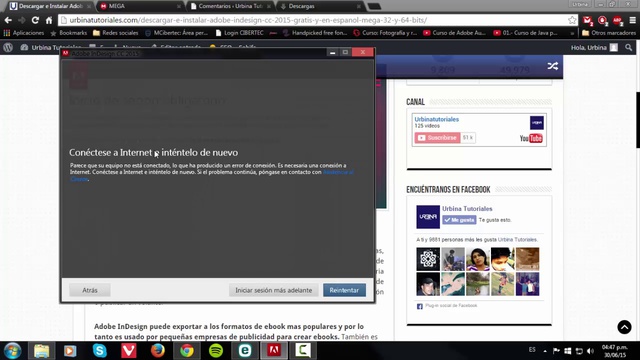Open Skype from the taskbar
The width and height of the screenshot is (640, 360).
(99, 351)
